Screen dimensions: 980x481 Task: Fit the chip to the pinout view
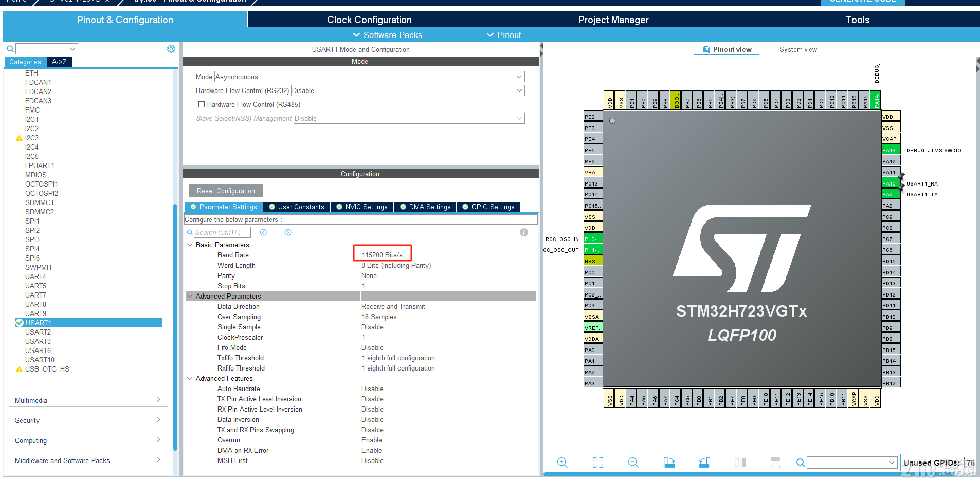[x=598, y=462]
